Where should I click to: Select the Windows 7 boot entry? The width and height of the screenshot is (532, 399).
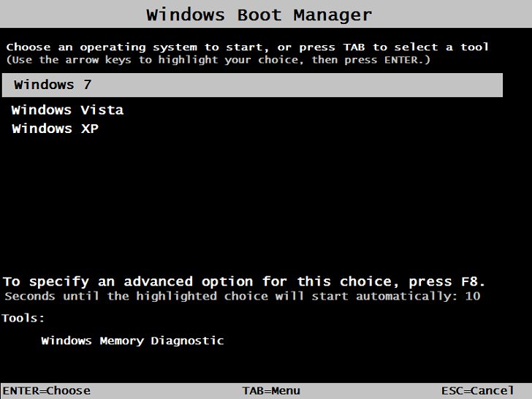[252, 85]
